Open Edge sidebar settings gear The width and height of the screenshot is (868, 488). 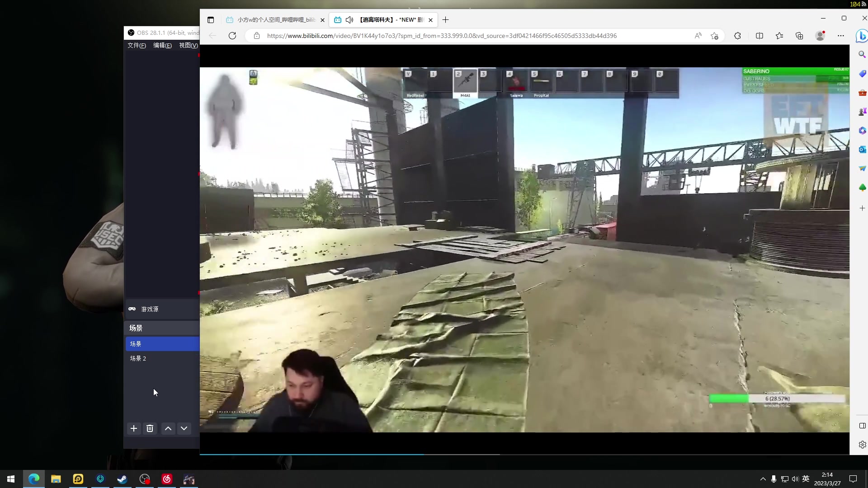pos(862,445)
